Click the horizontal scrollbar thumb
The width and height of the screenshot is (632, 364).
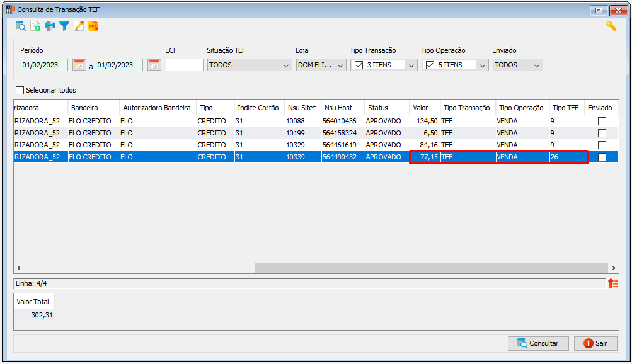431,268
